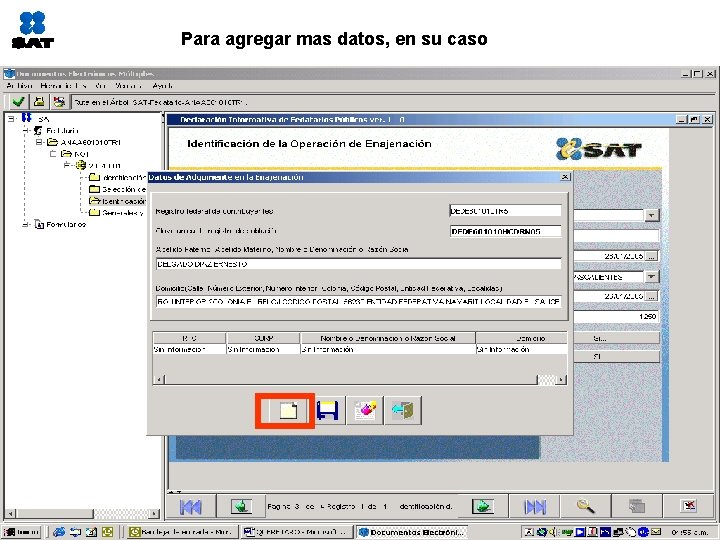This screenshot has height=540, width=720.
Task: Collapse the NOT folder tree node
Action: tap(53, 154)
